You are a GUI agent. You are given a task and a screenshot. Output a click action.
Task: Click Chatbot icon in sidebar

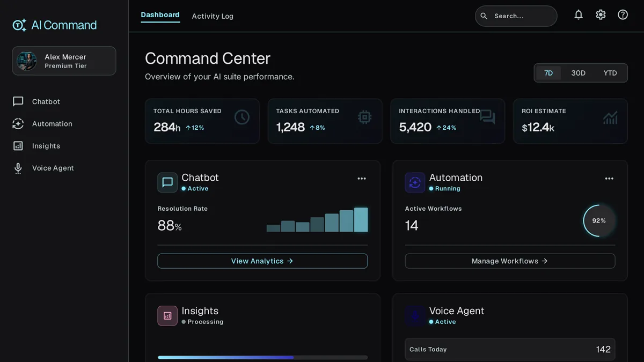pyautogui.click(x=18, y=101)
